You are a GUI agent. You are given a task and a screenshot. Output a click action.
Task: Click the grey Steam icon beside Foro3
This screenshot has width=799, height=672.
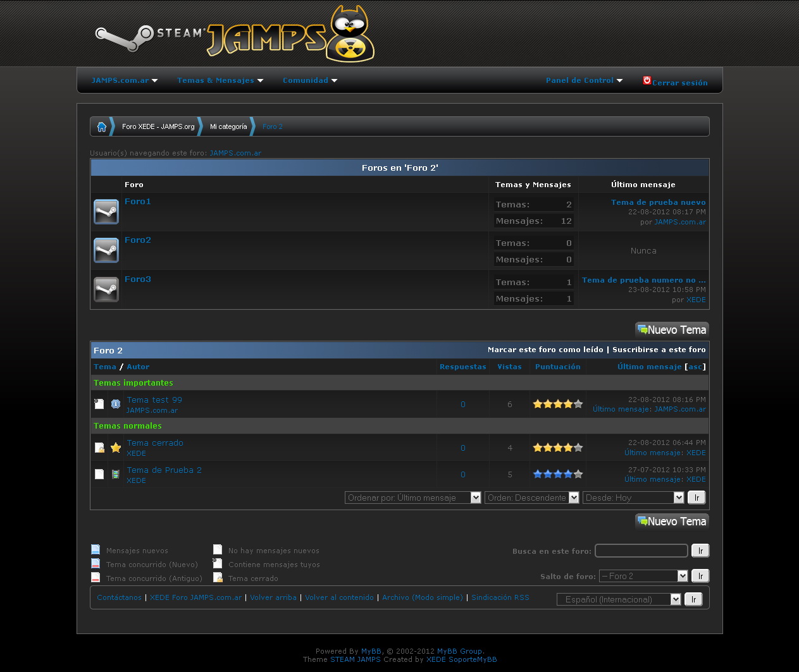(x=106, y=290)
